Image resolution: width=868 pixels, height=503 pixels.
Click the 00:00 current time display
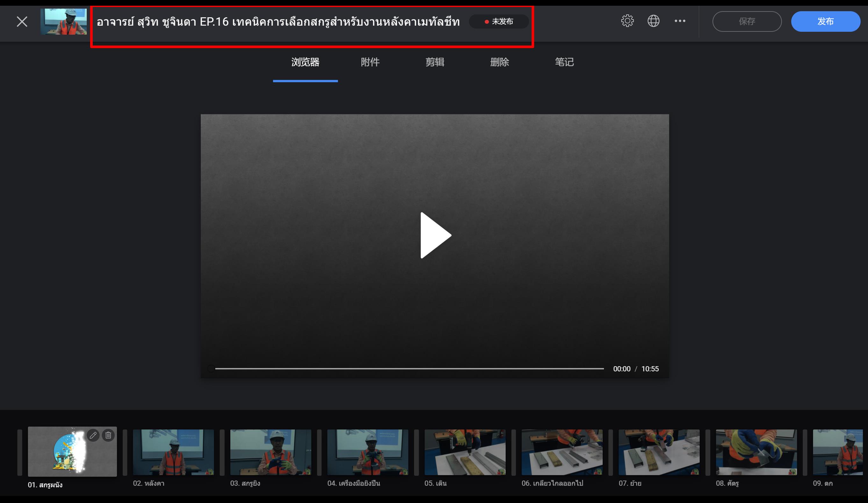[621, 369]
